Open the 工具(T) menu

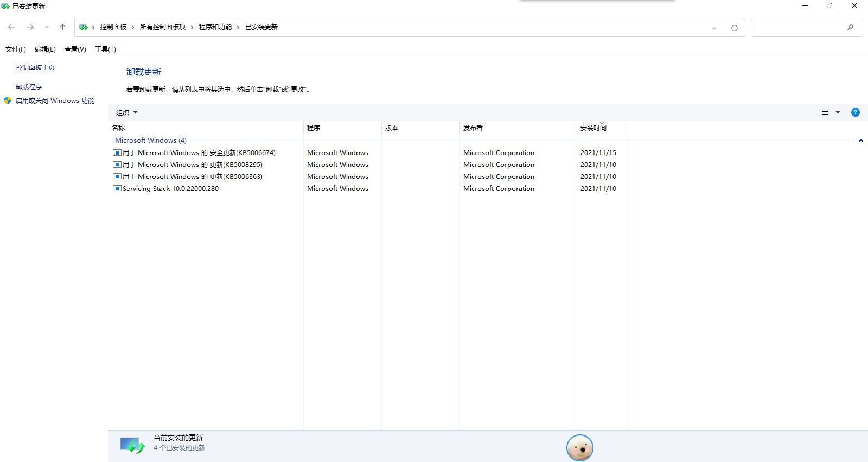tap(105, 49)
